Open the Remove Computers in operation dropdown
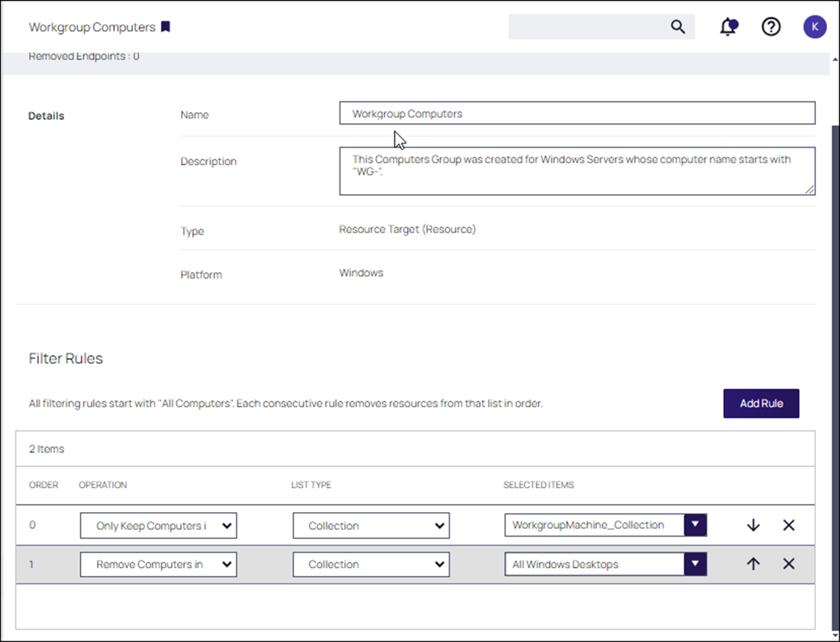The height and width of the screenshot is (642, 840). coord(158,565)
